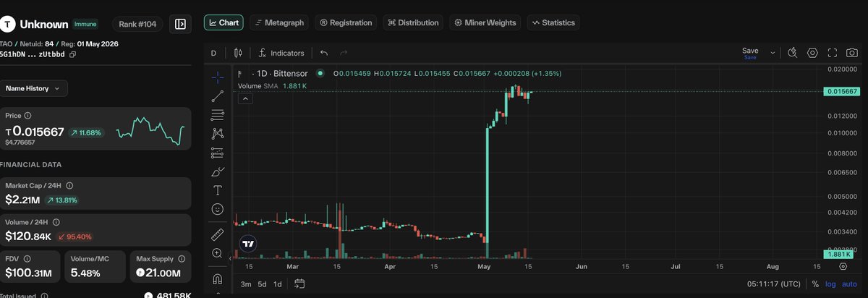Click the Volume/MC 5.48% value
The width and height of the screenshot is (868, 298).
coord(85,273)
